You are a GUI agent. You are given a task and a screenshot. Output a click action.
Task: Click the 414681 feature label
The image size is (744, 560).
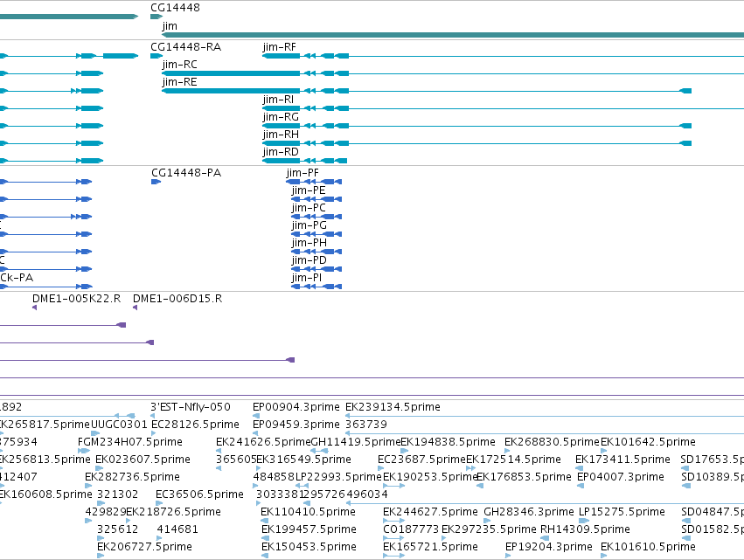pos(177,529)
